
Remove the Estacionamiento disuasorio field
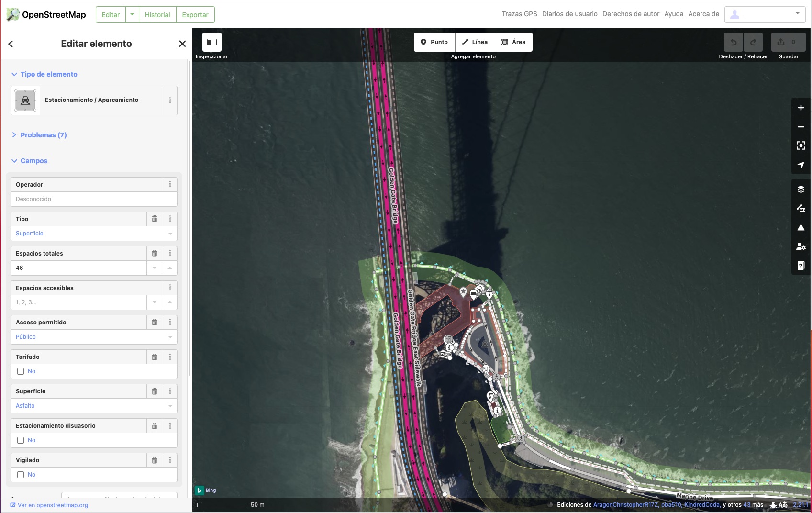155,426
